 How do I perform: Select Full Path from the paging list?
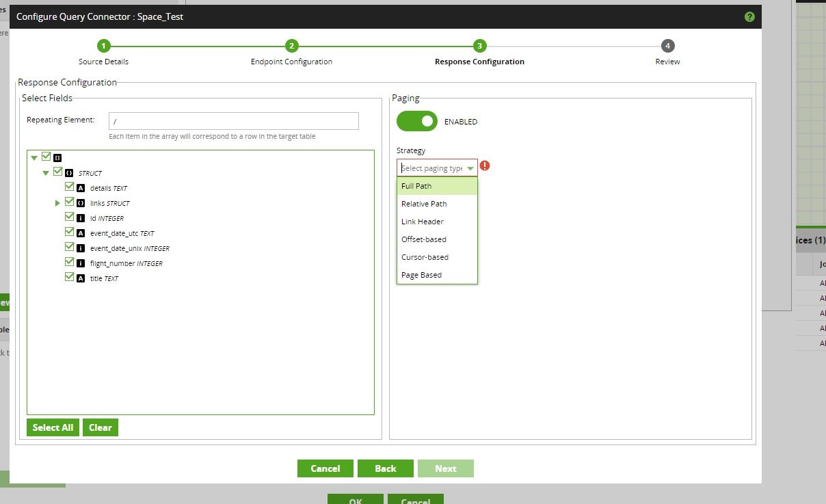(x=416, y=185)
